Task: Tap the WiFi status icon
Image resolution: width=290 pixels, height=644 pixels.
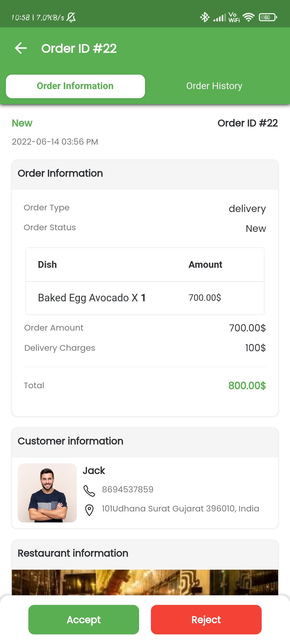Action: (x=248, y=17)
